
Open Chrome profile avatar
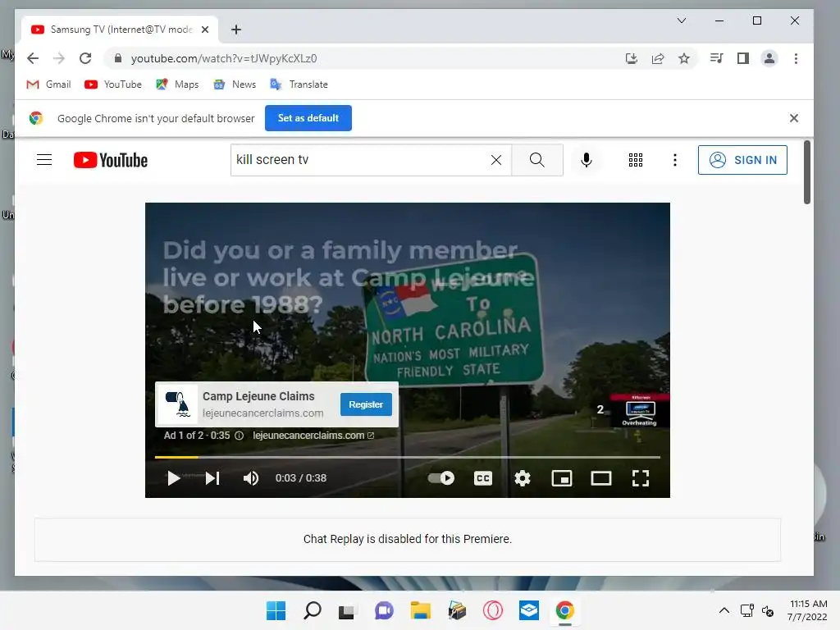click(x=769, y=58)
